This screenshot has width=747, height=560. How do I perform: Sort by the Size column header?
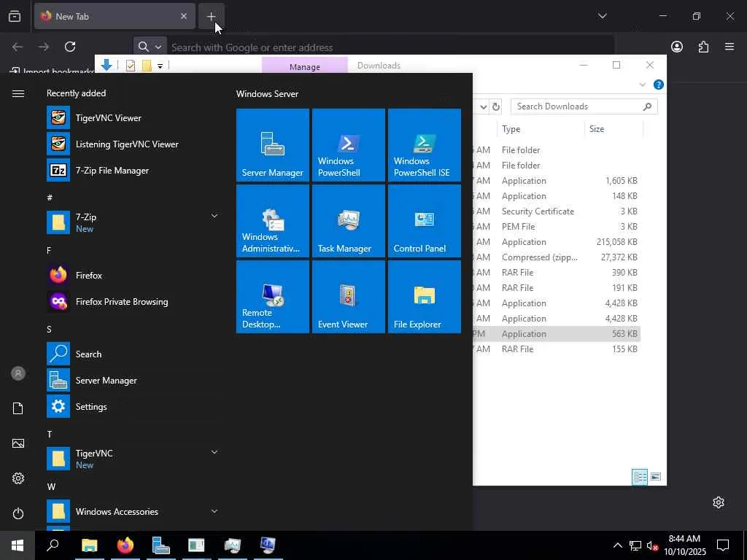point(614,129)
